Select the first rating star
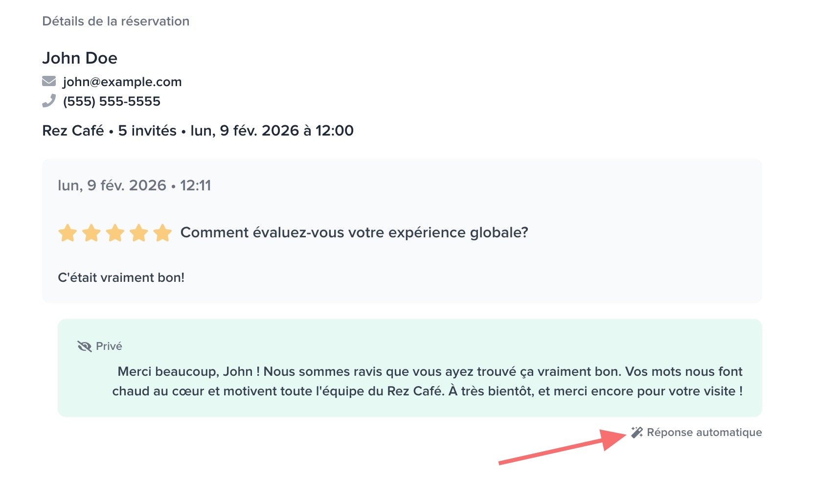 pyautogui.click(x=68, y=233)
